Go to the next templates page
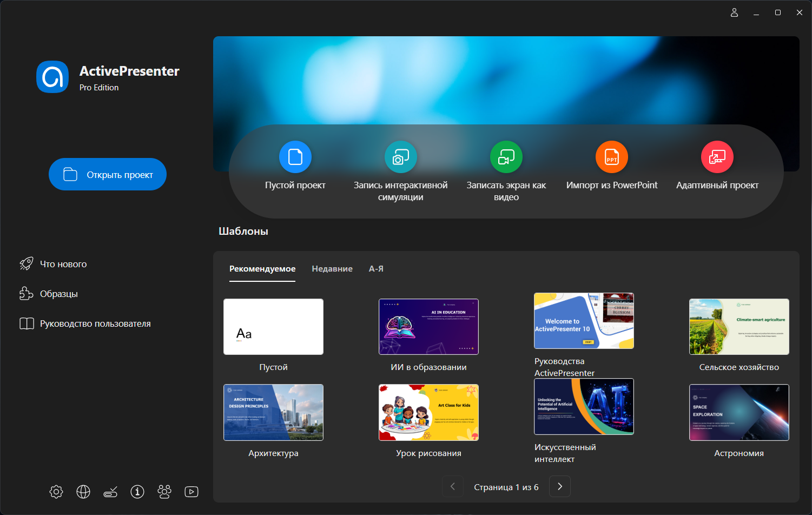This screenshot has height=515, width=812. pyautogui.click(x=560, y=486)
